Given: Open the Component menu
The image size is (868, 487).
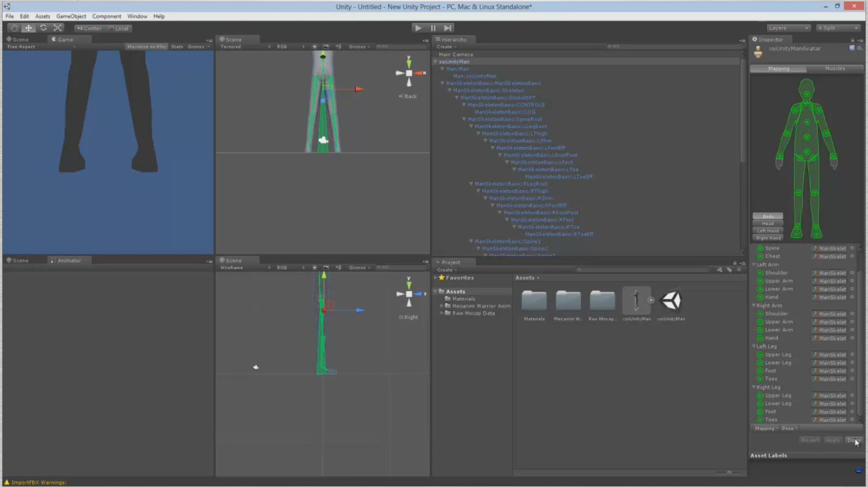Looking at the screenshot, I should point(107,16).
